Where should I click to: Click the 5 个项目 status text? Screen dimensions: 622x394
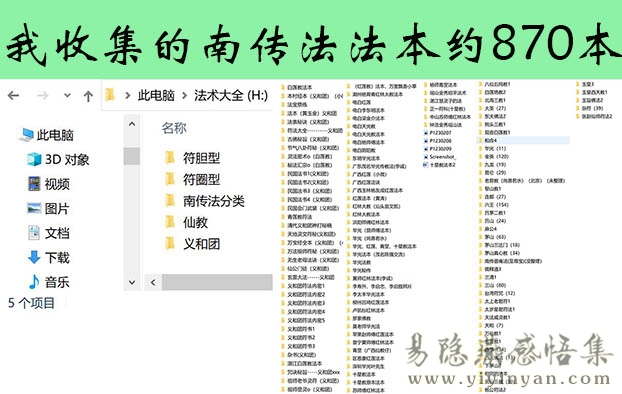pyautogui.click(x=31, y=304)
